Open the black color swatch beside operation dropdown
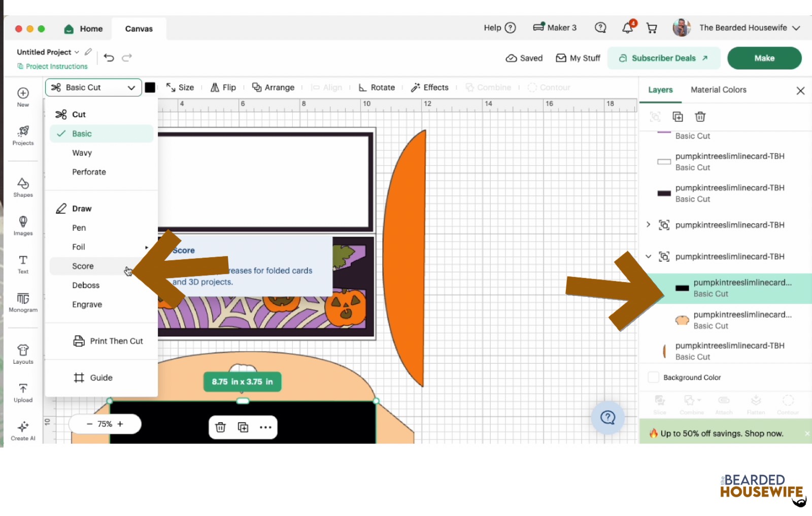The width and height of the screenshot is (812, 516). [x=150, y=87]
